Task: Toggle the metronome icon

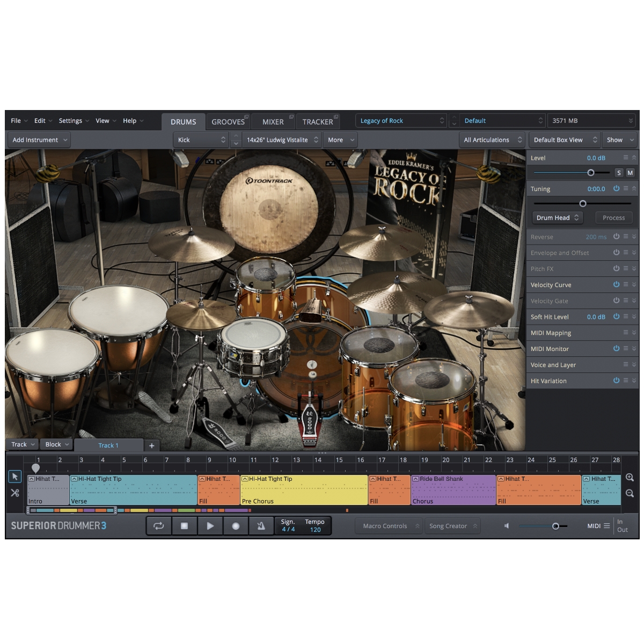Action: click(x=261, y=526)
